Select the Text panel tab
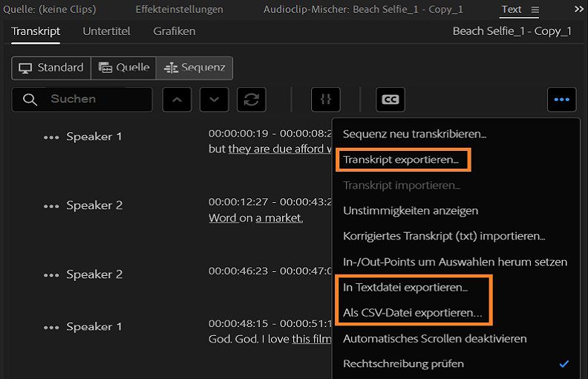Screen dimensions: 588x379 pyautogui.click(x=512, y=10)
